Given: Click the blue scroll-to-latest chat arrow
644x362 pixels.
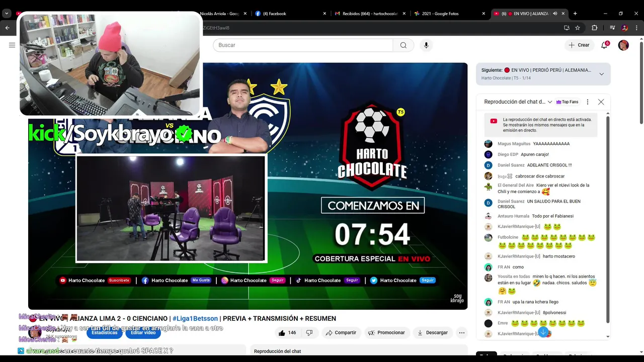Looking at the screenshot, I should tap(543, 332).
